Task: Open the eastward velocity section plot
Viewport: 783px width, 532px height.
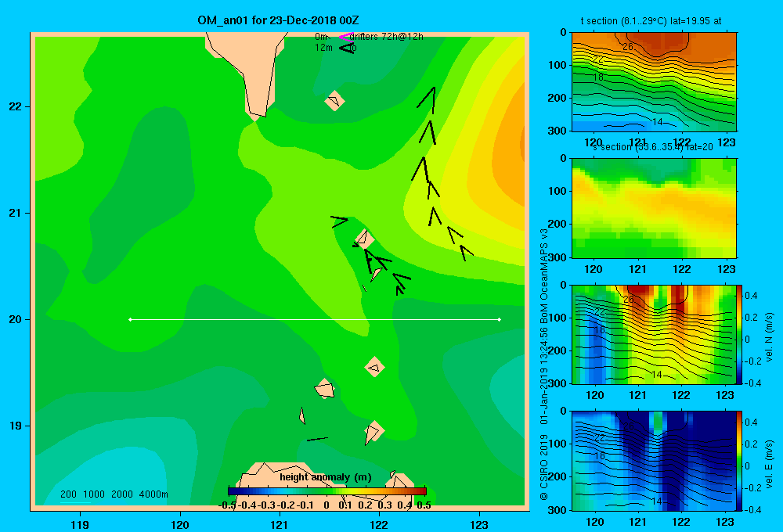Action: pyautogui.click(x=654, y=461)
